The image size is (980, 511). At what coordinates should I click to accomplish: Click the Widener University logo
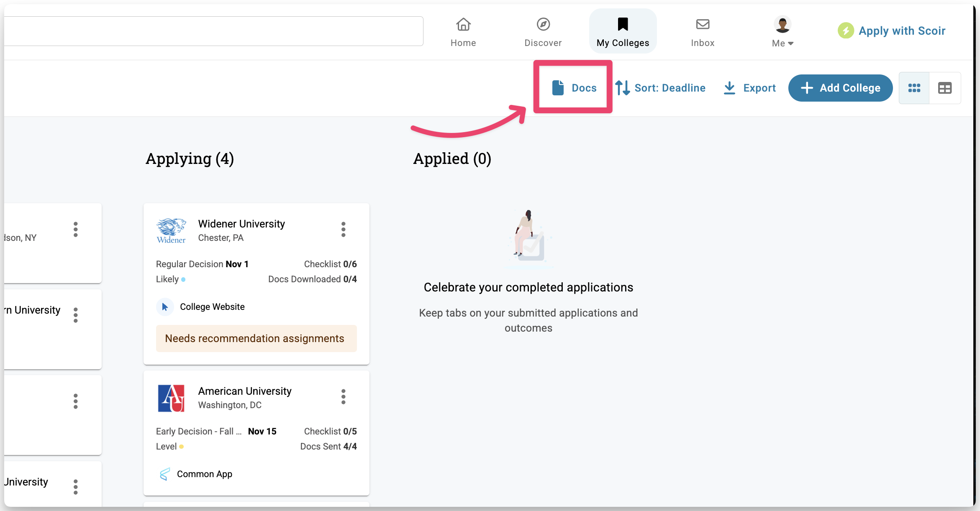click(x=171, y=230)
